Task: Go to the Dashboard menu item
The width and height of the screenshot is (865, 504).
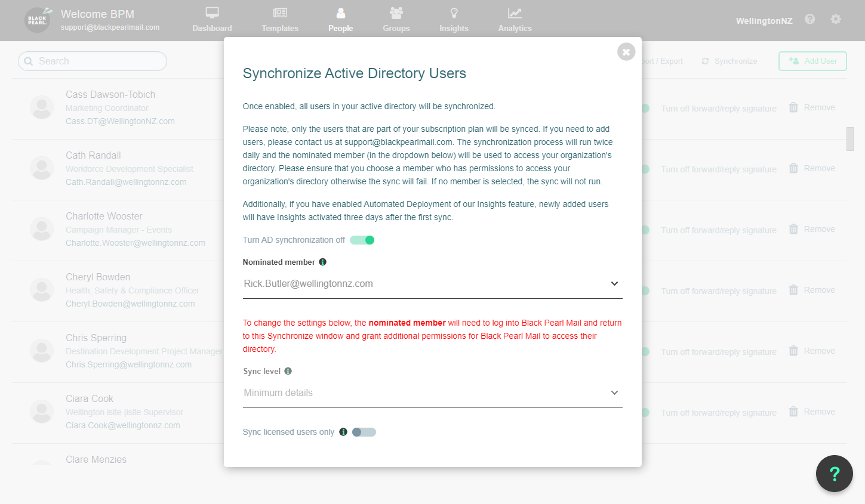Action: click(212, 11)
